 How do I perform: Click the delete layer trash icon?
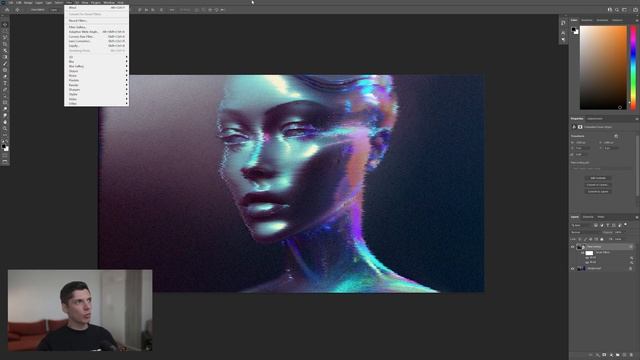(631, 355)
